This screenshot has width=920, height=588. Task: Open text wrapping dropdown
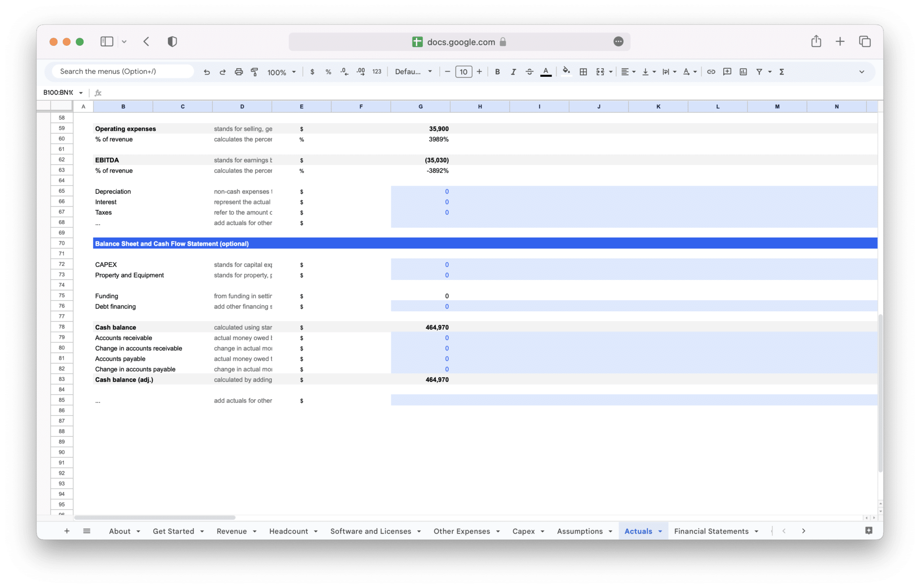[669, 72]
